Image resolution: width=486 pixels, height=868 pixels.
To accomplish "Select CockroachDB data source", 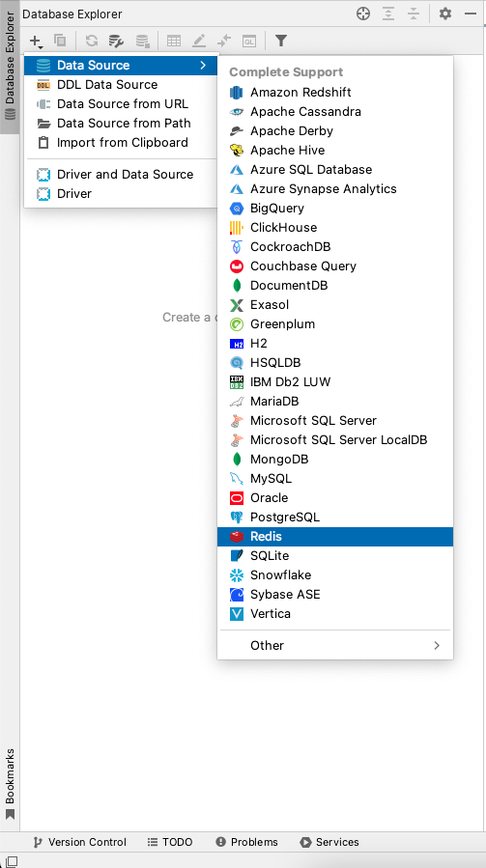I will (x=335, y=247).
